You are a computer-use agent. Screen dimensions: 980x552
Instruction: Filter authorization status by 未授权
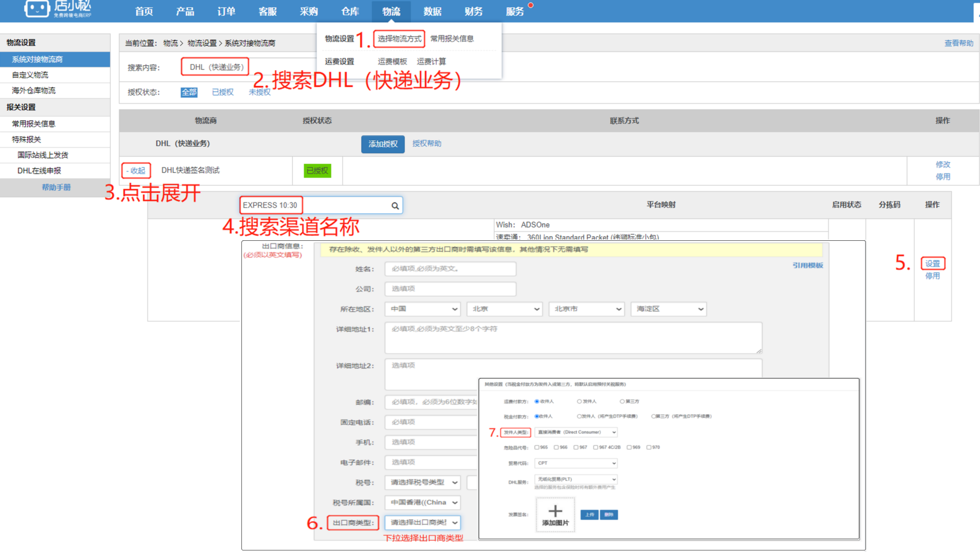(259, 92)
